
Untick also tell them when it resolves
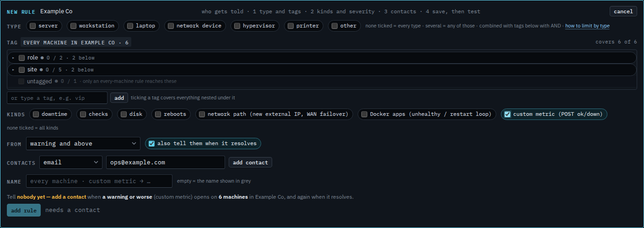pos(151,144)
